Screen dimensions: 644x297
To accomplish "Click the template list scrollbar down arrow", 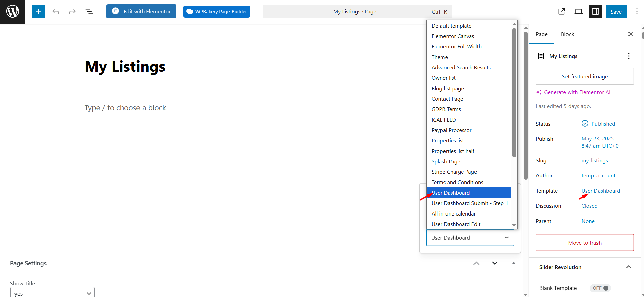I will click(514, 225).
